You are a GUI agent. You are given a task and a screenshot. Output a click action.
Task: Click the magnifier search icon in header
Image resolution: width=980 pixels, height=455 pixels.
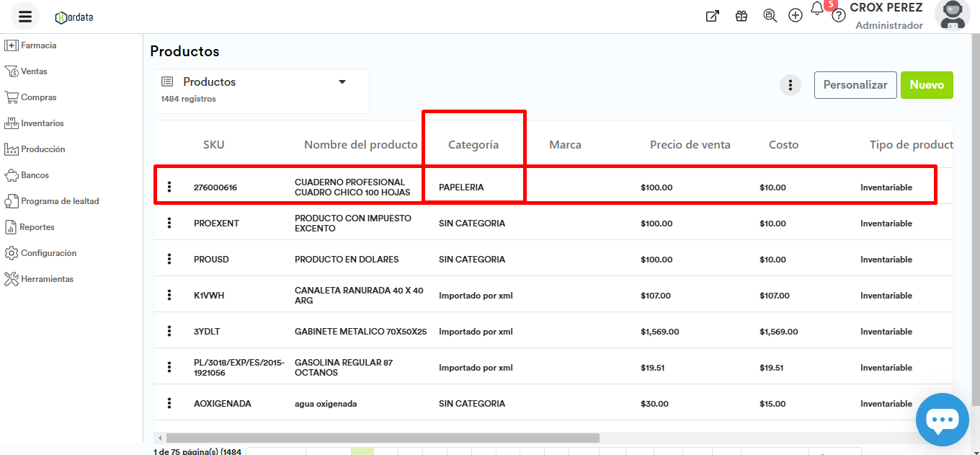pyautogui.click(x=770, y=16)
